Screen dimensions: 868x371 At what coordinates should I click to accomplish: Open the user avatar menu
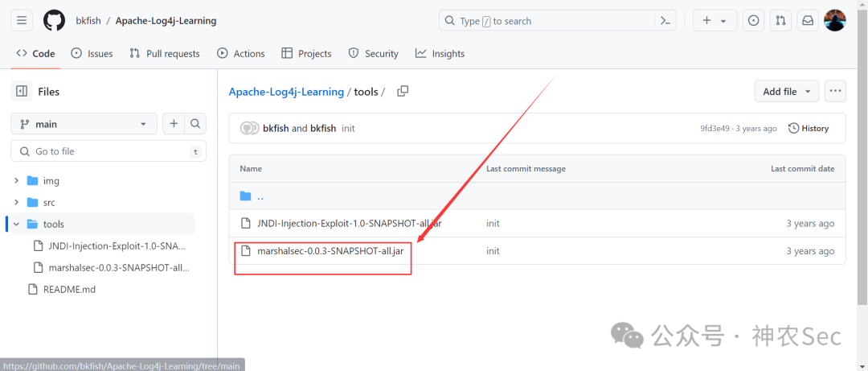pyautogui.click(x=835, y=20)
